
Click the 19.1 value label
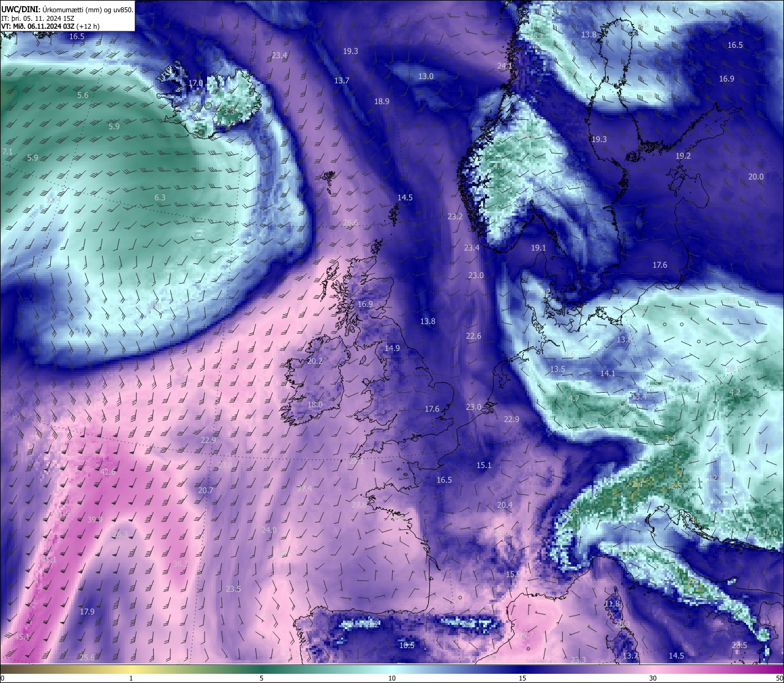click(538, 247)
